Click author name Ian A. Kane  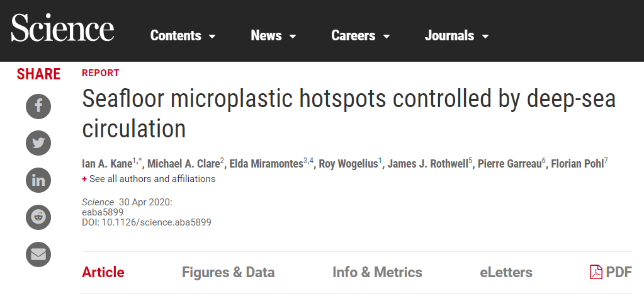click(106, 164)
